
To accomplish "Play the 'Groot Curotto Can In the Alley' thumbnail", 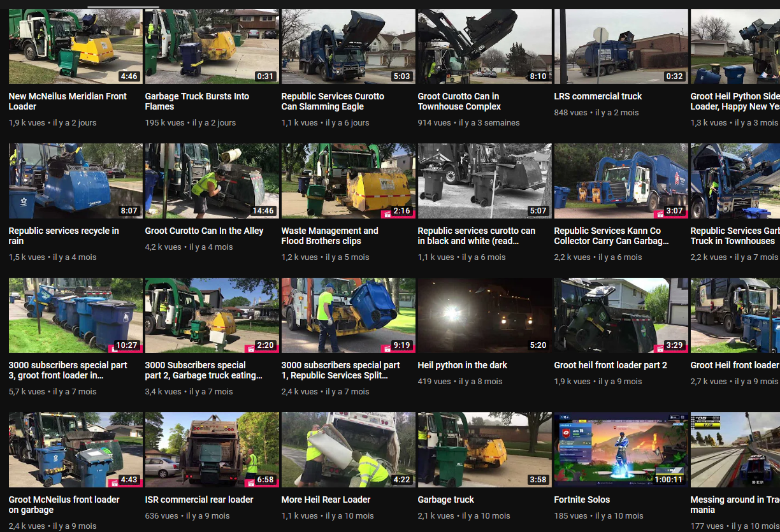I will pos(212,181).
